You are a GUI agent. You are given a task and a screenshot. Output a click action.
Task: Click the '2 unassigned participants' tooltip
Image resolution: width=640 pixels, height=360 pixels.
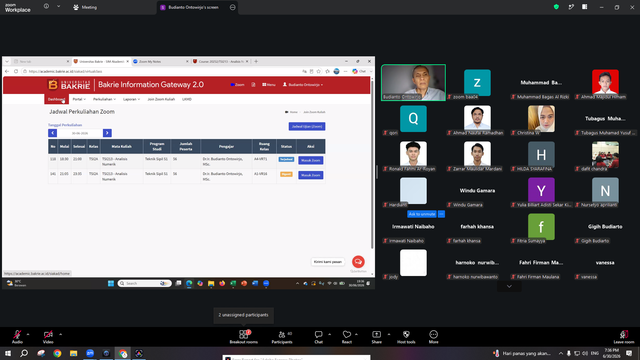click(243, 315)
